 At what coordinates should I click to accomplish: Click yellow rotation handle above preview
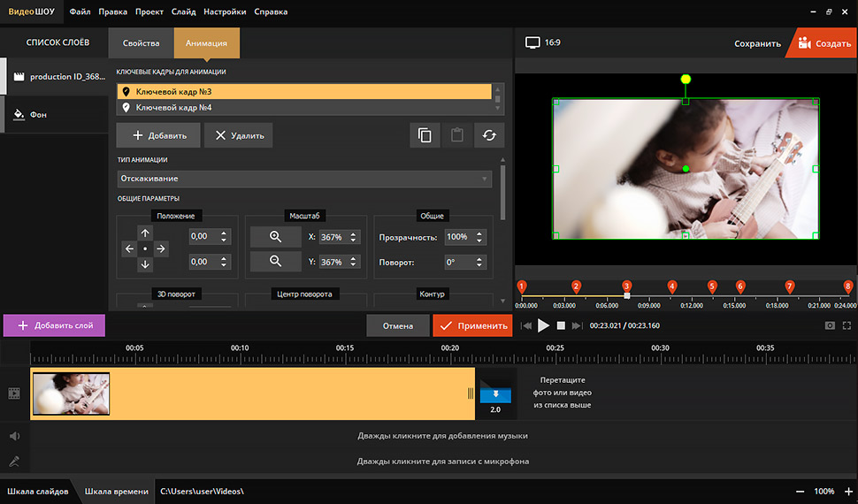coord(686,80)
